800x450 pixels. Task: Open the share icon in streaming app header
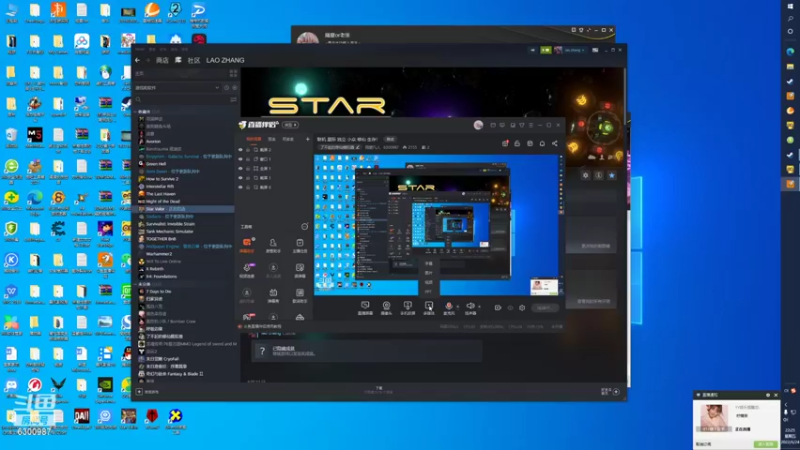(555, 144)
